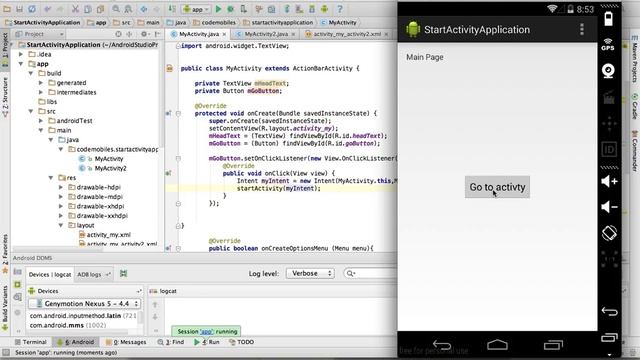
Task: Fold the onCreate method in the gutter
Action: 178,113
